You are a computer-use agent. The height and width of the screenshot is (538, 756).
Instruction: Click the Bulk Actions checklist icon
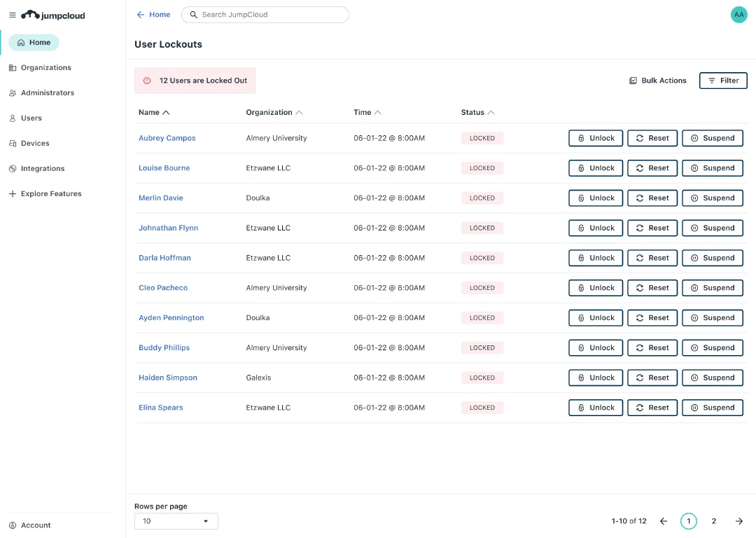point(633,81)
